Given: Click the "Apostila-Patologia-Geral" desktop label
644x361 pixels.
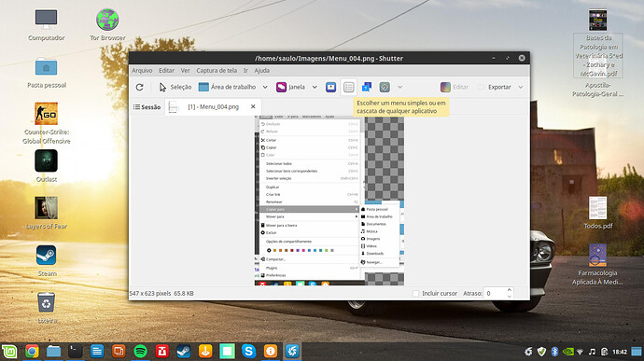Looking at the screenshot, I should pos(597,90).
